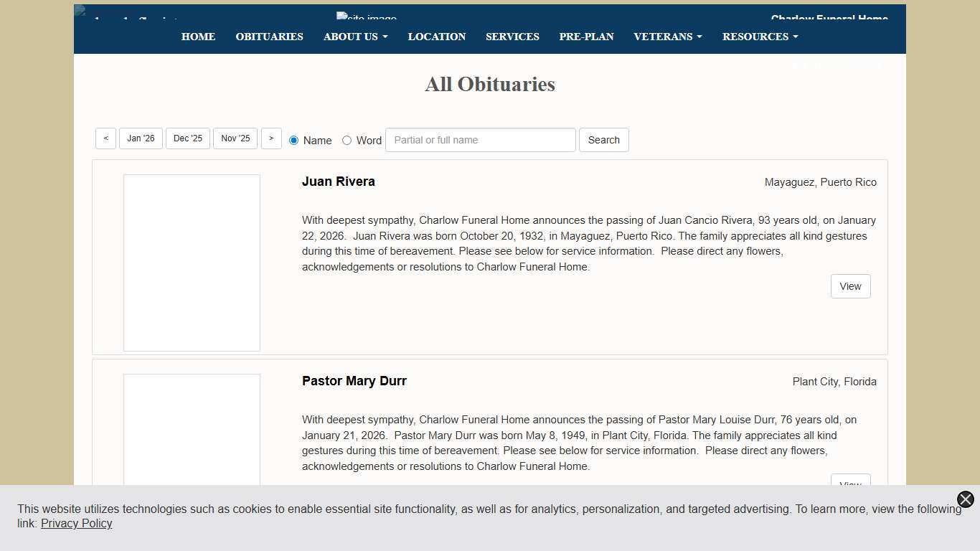
Task: Click Juan Rivera's photo placeholder
Action: point(192,263)
